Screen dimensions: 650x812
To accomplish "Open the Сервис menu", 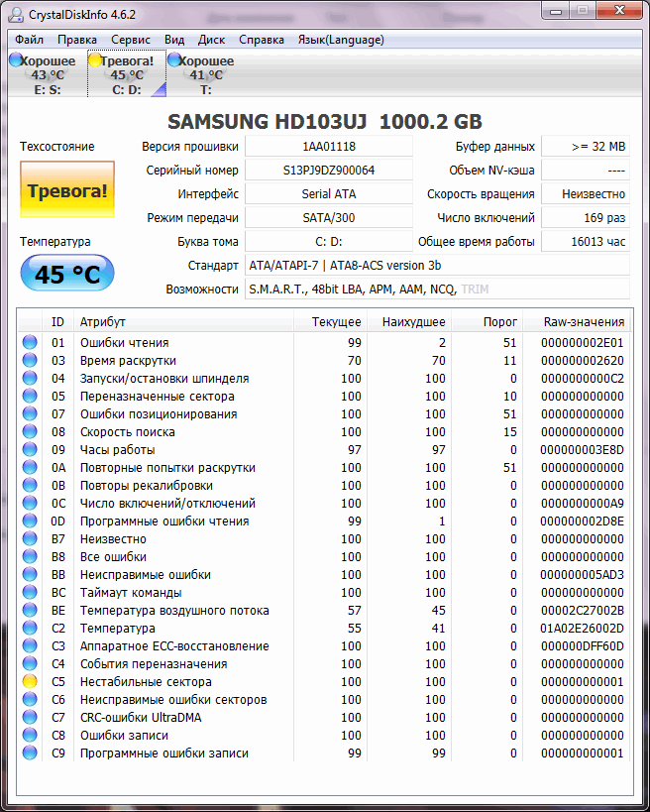I will [x=131, y=40].
